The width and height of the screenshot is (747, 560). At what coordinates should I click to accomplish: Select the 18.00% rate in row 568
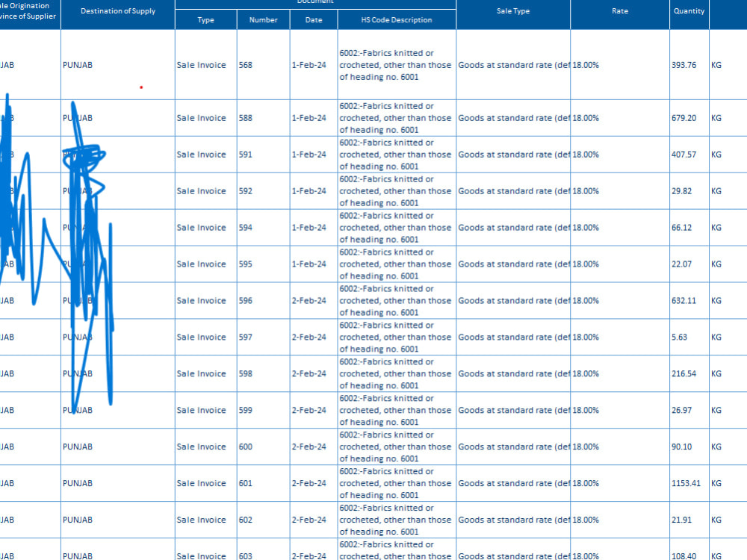(586, 65)
